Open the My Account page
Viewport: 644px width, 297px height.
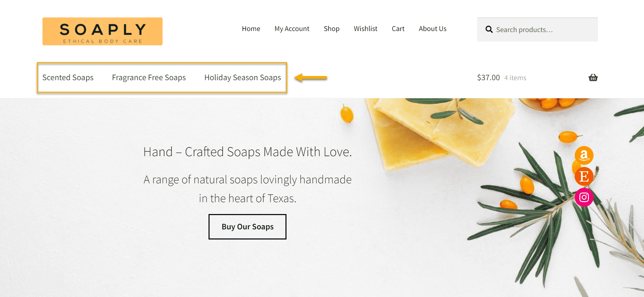point(292,29)
